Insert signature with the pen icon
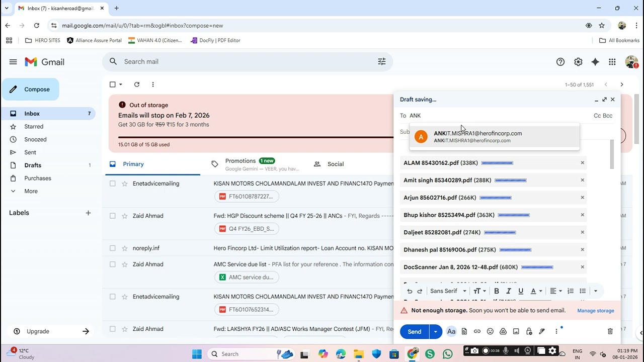The image size is (644, 362). (x=542, y=331)
